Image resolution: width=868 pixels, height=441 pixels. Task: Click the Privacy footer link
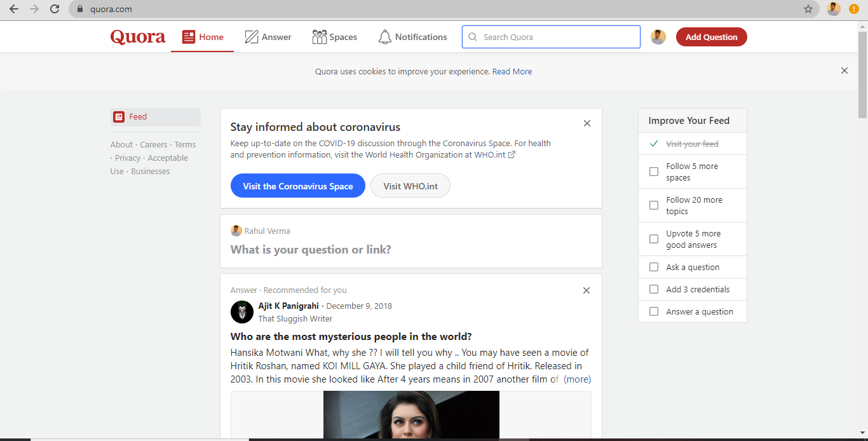(x=128, y=158)
